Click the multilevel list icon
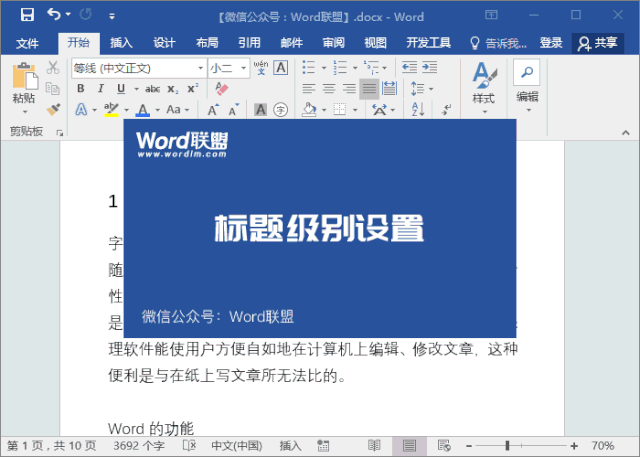Viewport: 640px width, 457px height. [x=371, y=67]
